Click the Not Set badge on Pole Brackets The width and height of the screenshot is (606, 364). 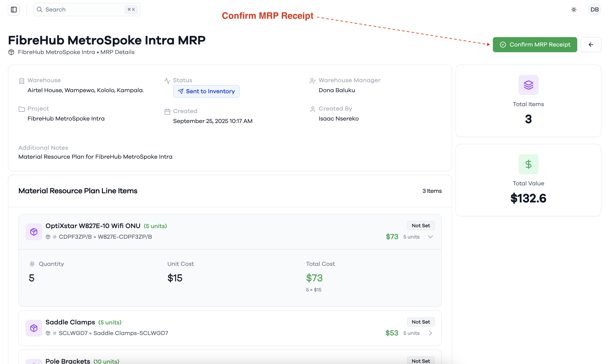421,361
